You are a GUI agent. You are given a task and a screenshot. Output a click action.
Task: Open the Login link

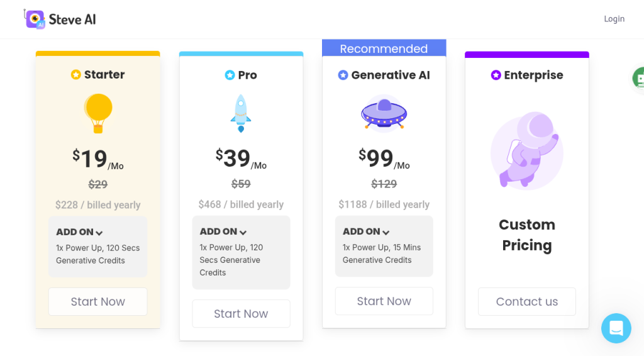[614, 19]
